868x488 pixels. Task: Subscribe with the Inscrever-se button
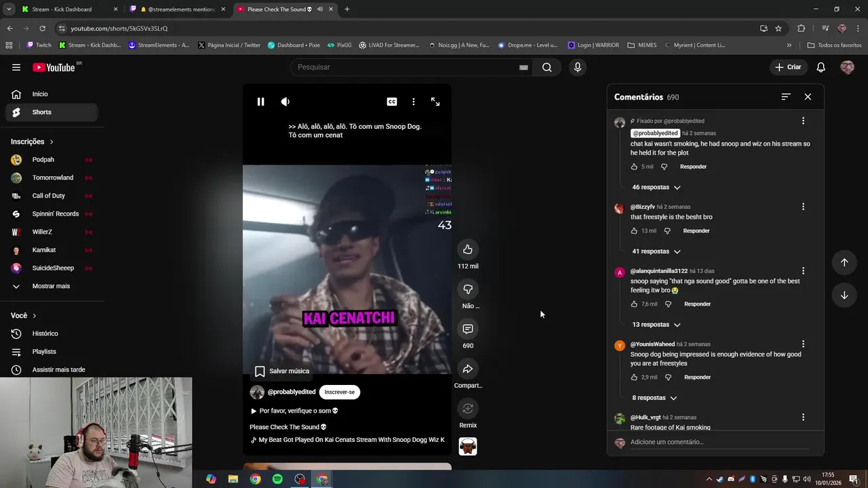[340, 392]
